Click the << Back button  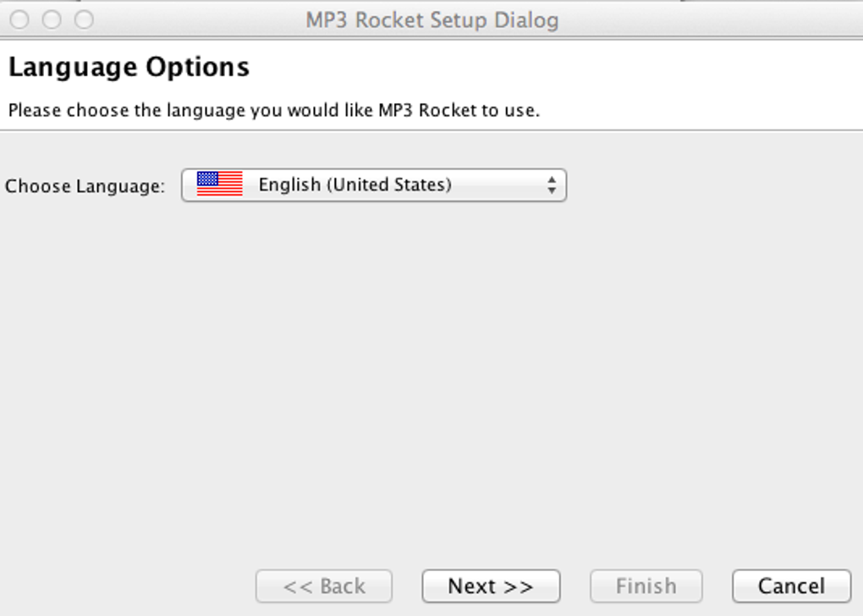(324, 586)
